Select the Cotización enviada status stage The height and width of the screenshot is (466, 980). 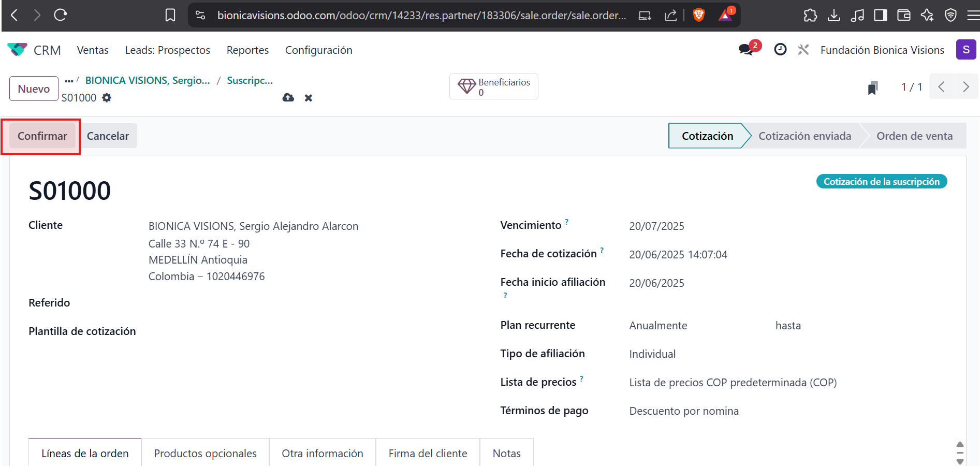[x=805, y=136]
